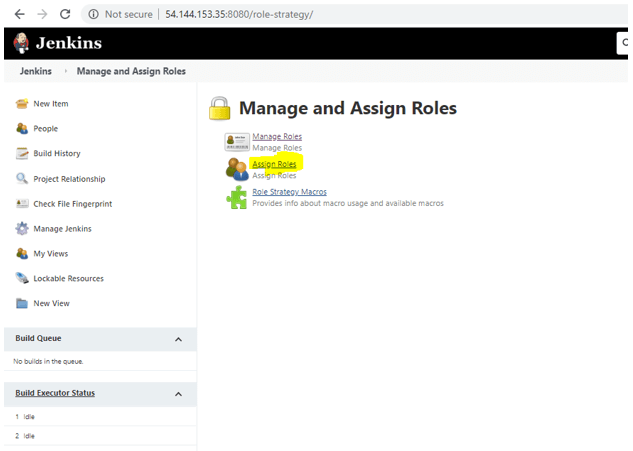Screen dimensions: 633x451
Task: Open the Role Strategy Macros link
Action: [289, 191]
